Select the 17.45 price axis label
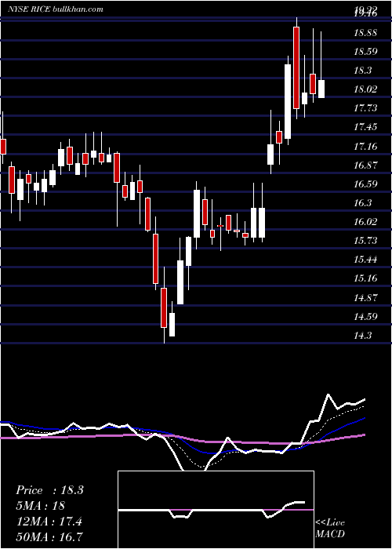Image resolution: width=392 pixels, height=549 pixels. pyautogui.click(x=365, y=127)
